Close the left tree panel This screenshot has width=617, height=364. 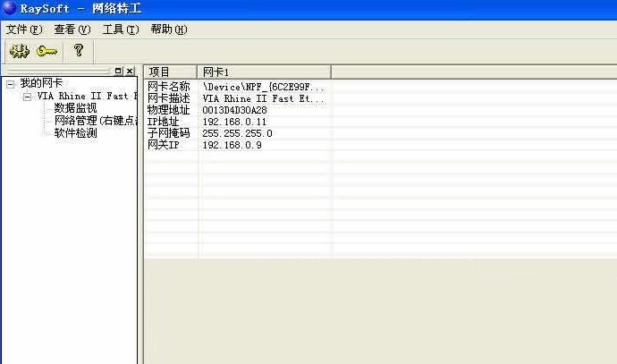tap(130, 71)
